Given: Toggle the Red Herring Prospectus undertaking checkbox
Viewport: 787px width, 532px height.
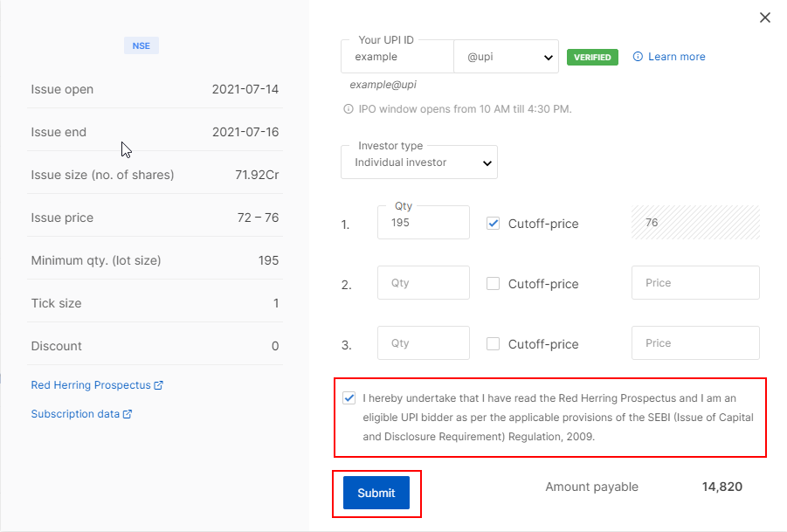Looking at the screenshot, I should (349, 398).
